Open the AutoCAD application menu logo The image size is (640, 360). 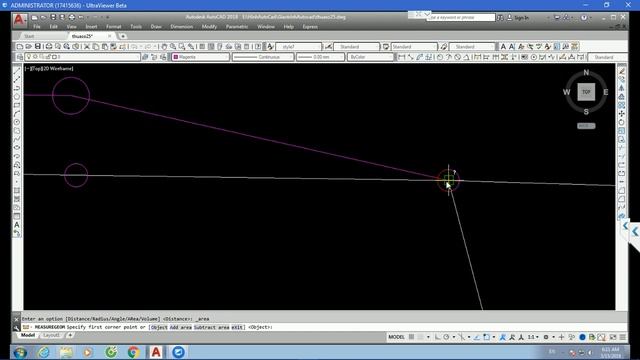click(x=19, y=20)
